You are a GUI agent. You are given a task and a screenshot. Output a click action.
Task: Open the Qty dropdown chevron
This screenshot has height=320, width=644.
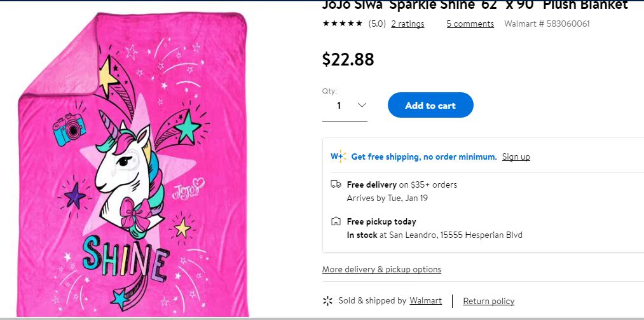(x=362, y=105)
